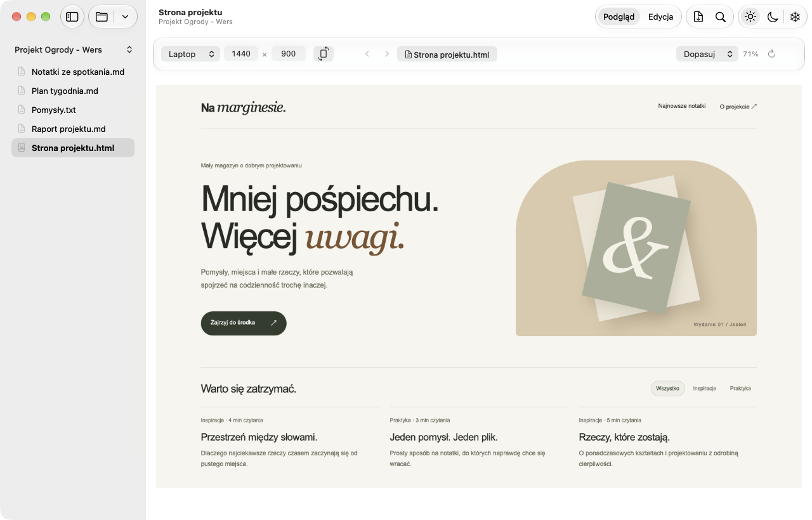Open search with magnifier icon
Viewport: 812px width, 520px height.
(x=721, y=17)
